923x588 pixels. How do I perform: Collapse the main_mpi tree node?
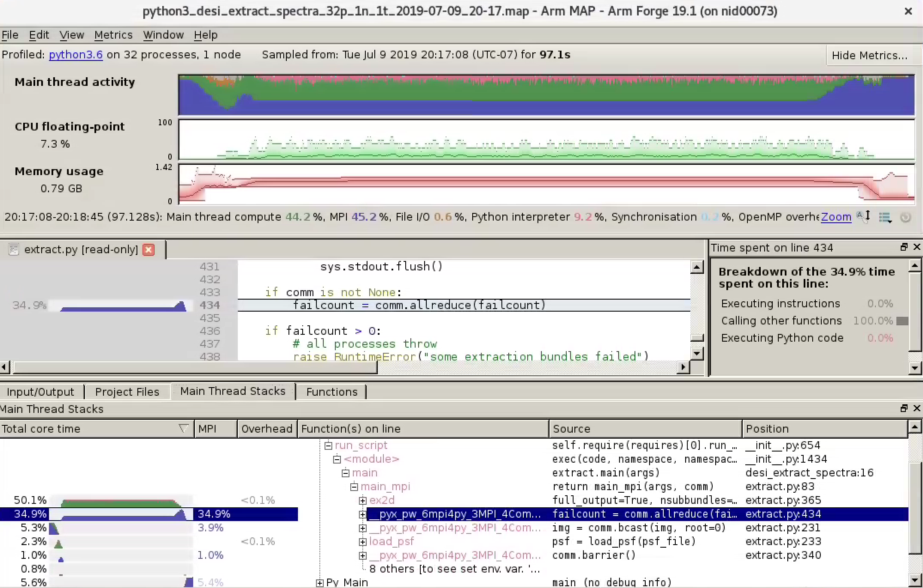[x=354, y=487]
